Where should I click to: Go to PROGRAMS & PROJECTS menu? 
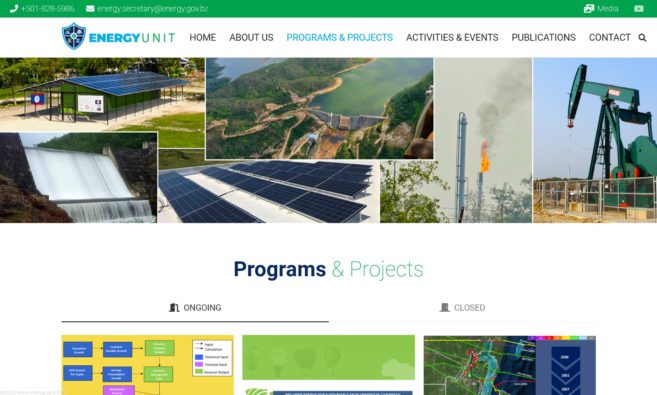(339, 38)
